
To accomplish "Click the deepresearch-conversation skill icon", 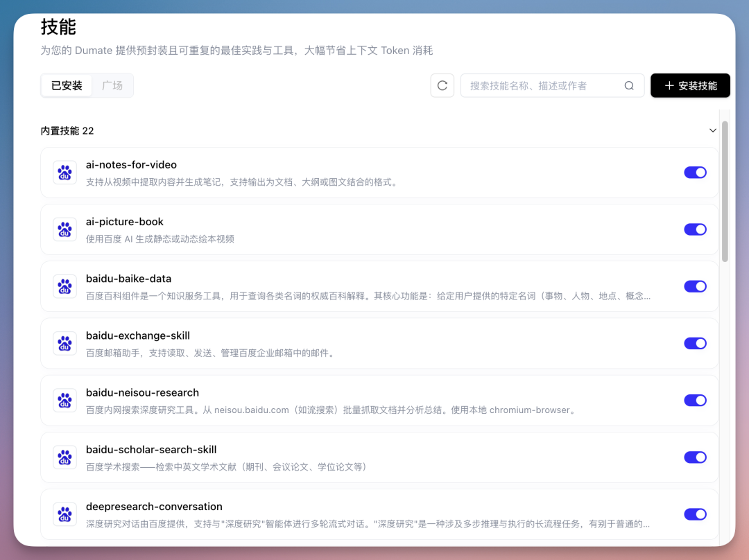I will [x=64, y=514].
